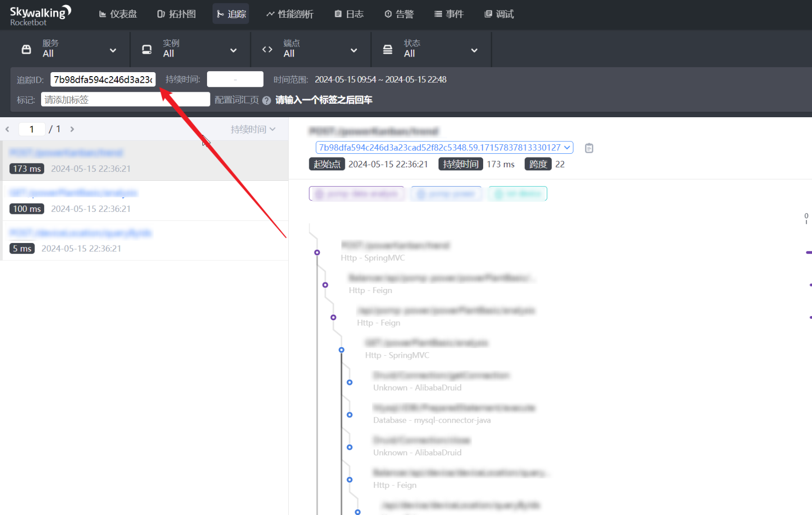The height and width of the screenshot is (515, 812).
Task: Select the first Http - SpringMVC span node
Action: [317, 252]
